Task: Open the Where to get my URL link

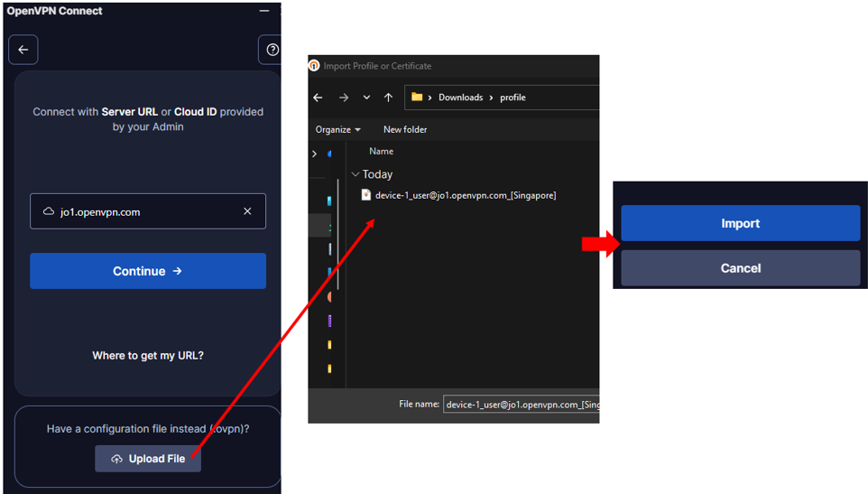Action: click(x=148, y=356)
